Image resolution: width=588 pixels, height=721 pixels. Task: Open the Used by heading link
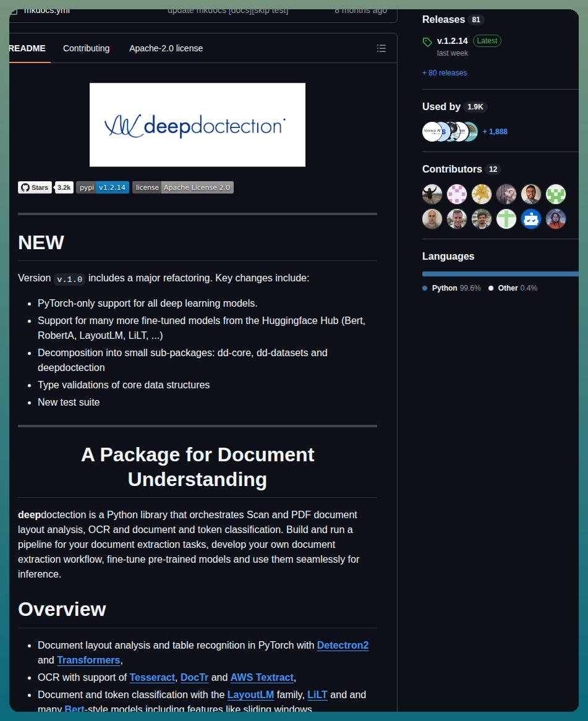(441, 107)
